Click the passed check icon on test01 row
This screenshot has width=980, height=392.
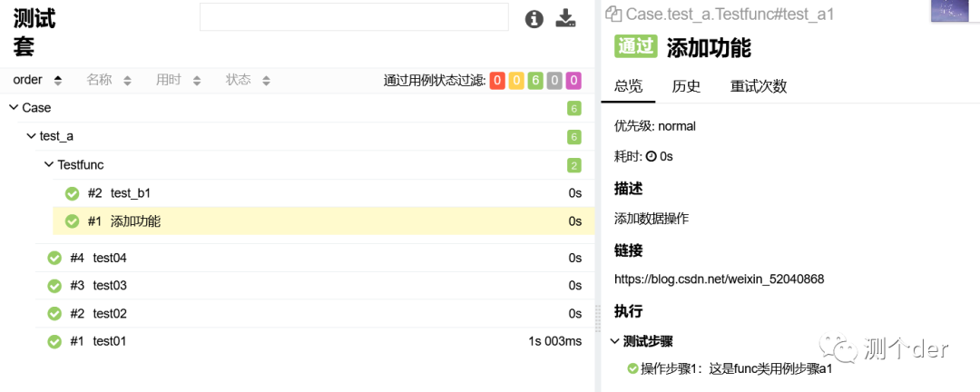(x=54, y=341)
